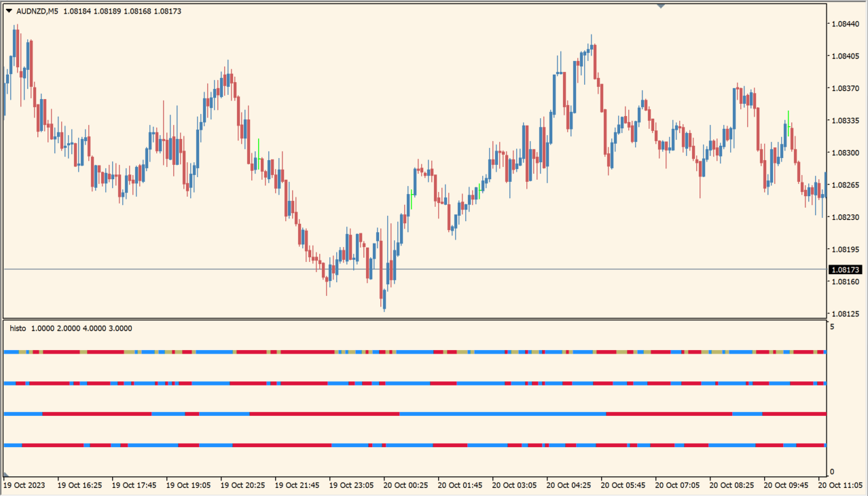This screenshot has width=868, height=496.
Task: Select the AUDNZD,M5 symbol title
Action: pyautogui.click(x=37, y=11)
